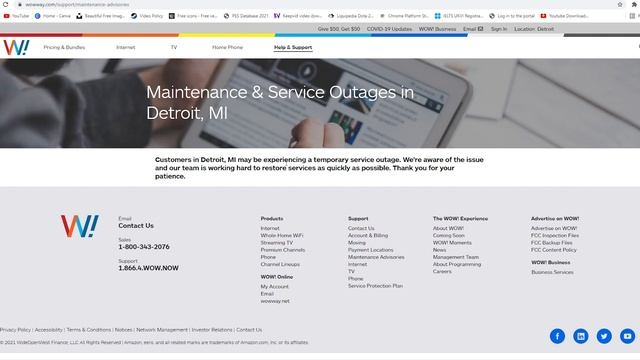Viewport: 640px width, 360px height.
Task: Open the Keepvid video downloader bookmark
Action: pos(298,16)
